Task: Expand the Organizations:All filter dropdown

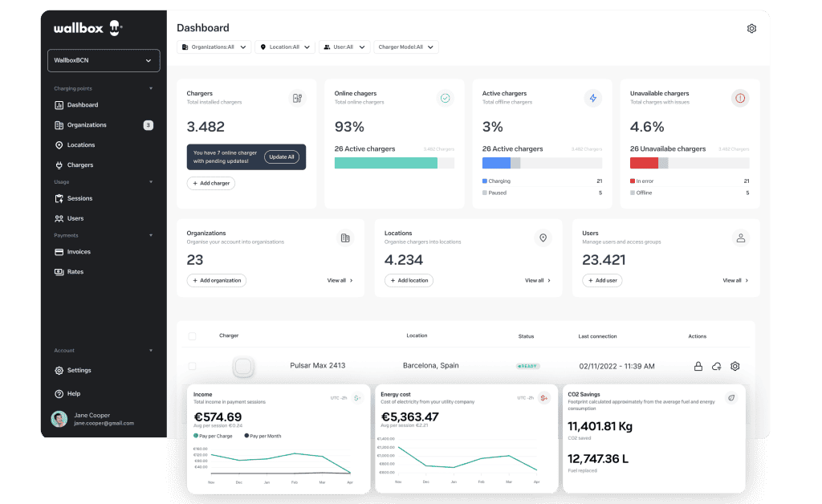Action: tap(214, 47)
